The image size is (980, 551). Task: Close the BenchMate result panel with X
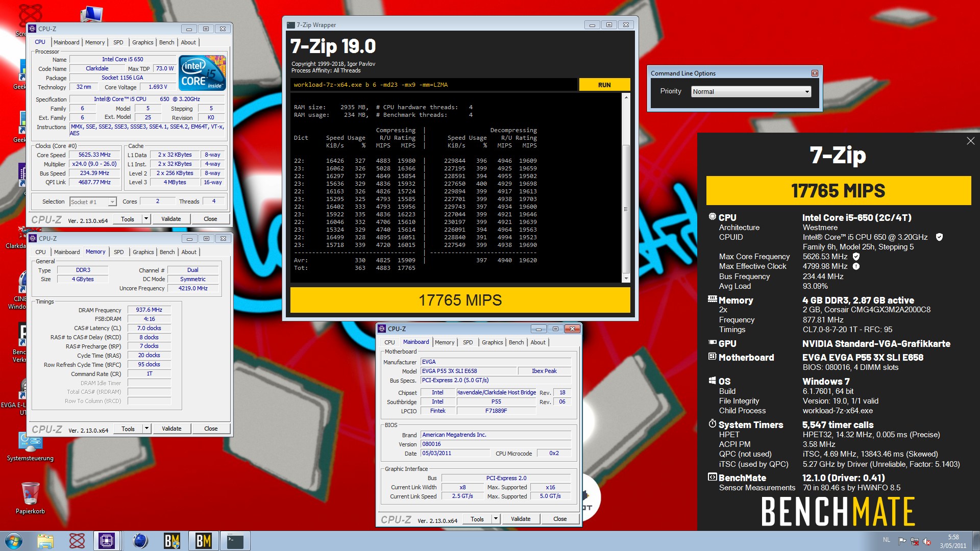(970, 141)
